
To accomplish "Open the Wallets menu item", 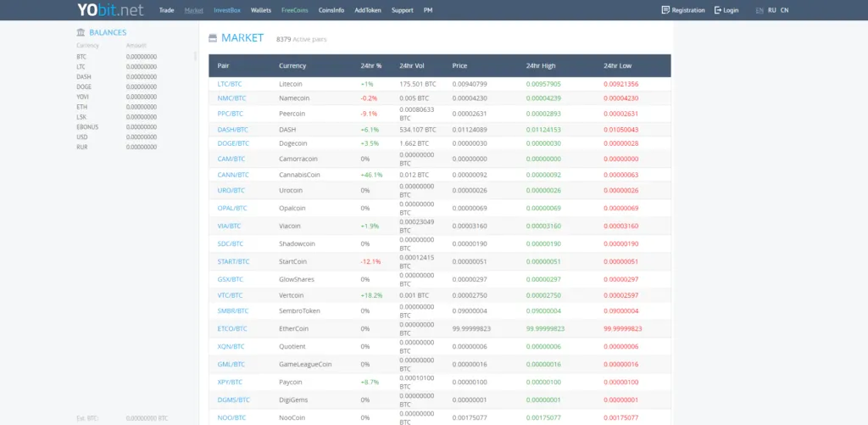I will pyautogui.click(x=261, y=10).
